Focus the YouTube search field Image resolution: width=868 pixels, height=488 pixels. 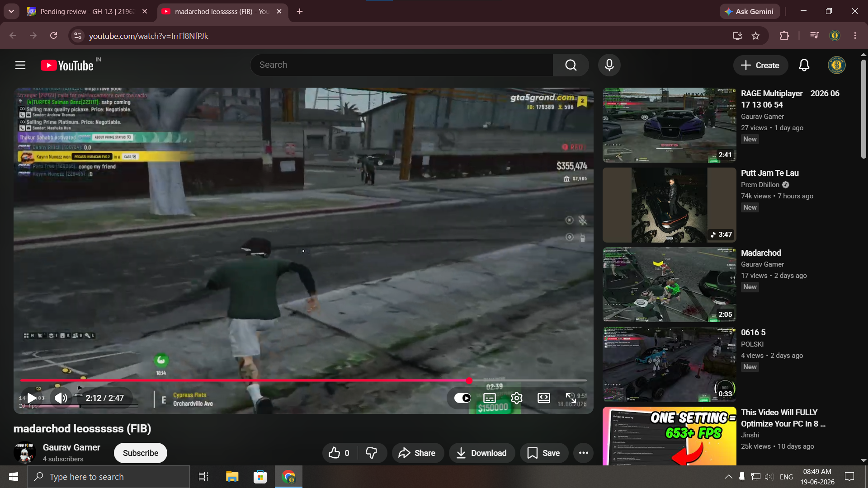[x=401, y=65]
